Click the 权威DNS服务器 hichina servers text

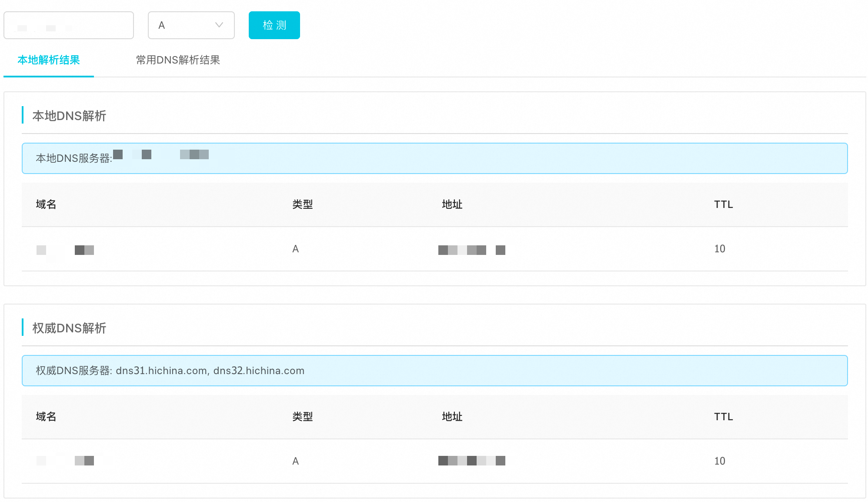170,371
